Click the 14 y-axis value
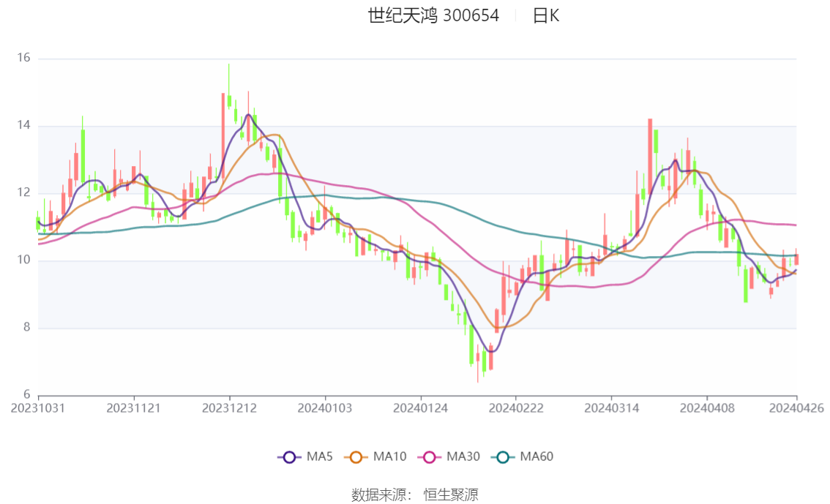The height and width of the screenshot is (504, 830). [x=24, y=125]
